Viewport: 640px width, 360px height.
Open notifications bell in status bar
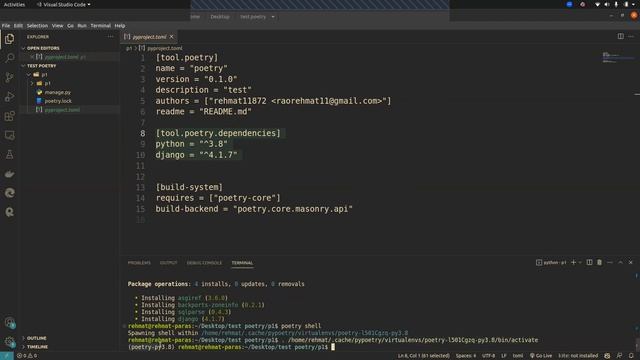click(631, 356)
